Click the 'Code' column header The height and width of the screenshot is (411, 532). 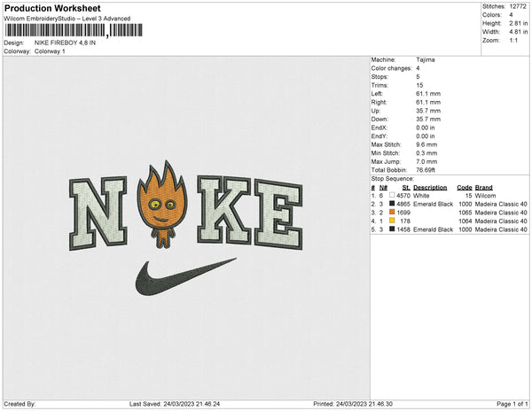point(464,188)
